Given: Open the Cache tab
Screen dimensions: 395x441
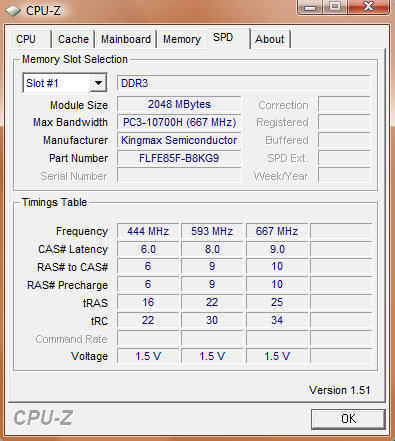Looking at the screenshot, I should tap(73, 39).
